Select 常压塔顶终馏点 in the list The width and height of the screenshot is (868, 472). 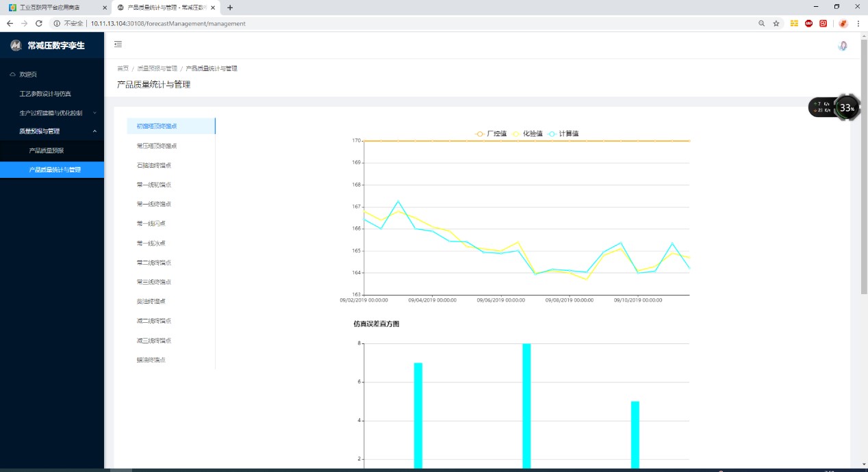157,146
